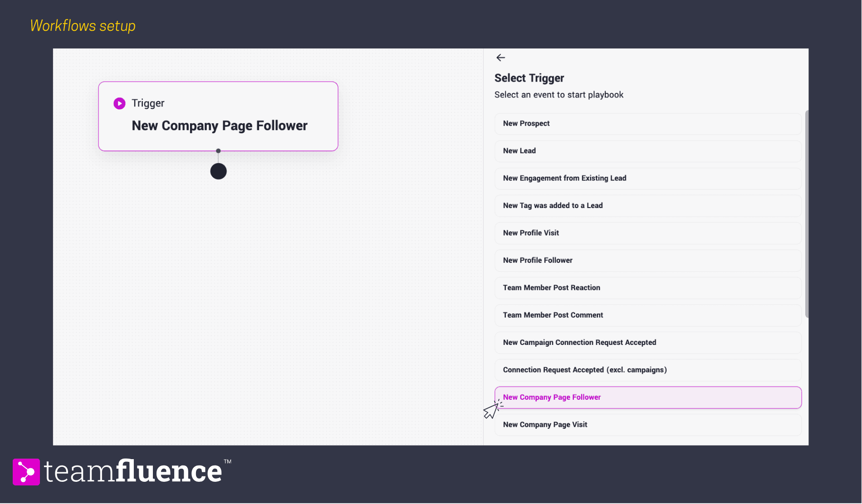
Task: Open the Trigger card on the canvas
Action: (218, 116)
